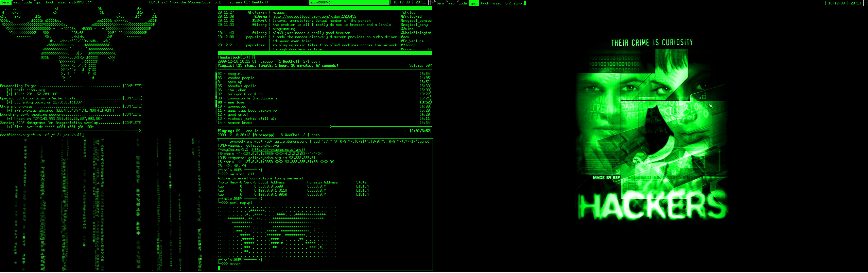Select the misc tag on right monitor bar
The height and width of the screenshot is (273, 868).
coord(497,3)
